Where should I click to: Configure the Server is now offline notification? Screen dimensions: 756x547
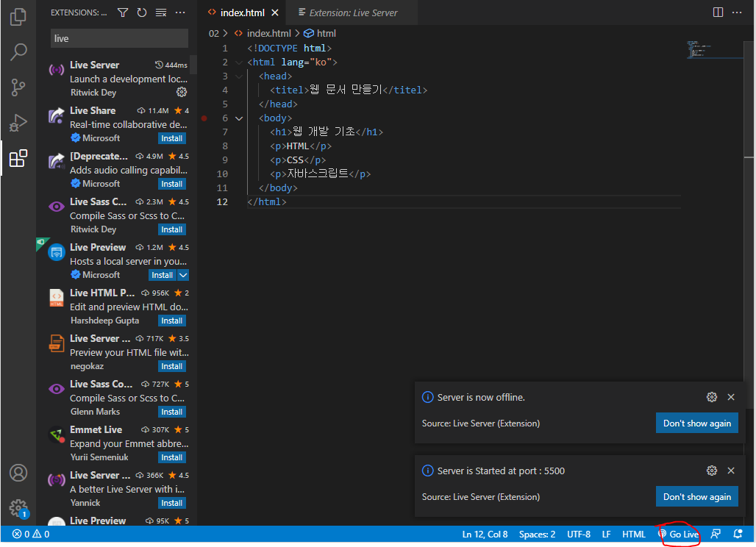pyautogui.click(x=712, y=397)
